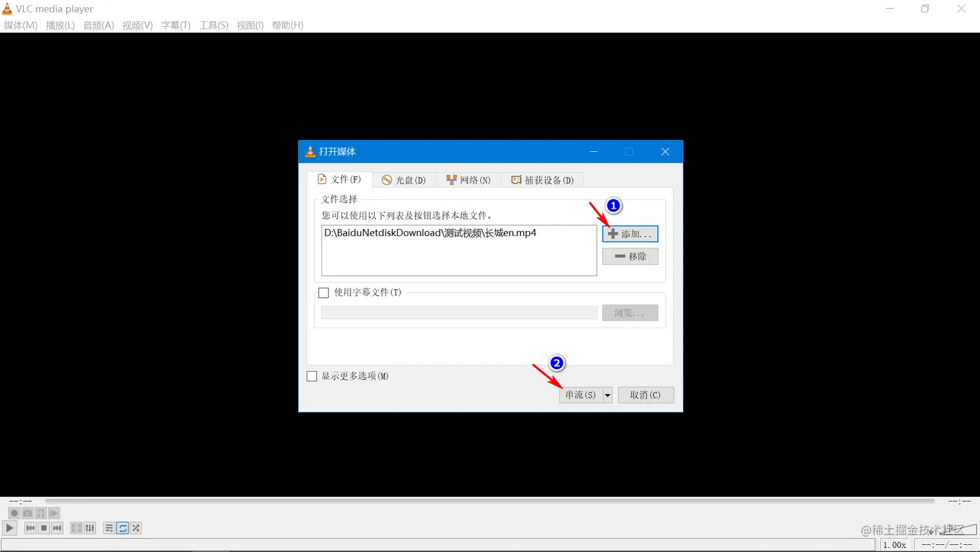Click the total time display --:--/--:--
980x552 pixels.
pyautogui.click(x=946, y=545)
